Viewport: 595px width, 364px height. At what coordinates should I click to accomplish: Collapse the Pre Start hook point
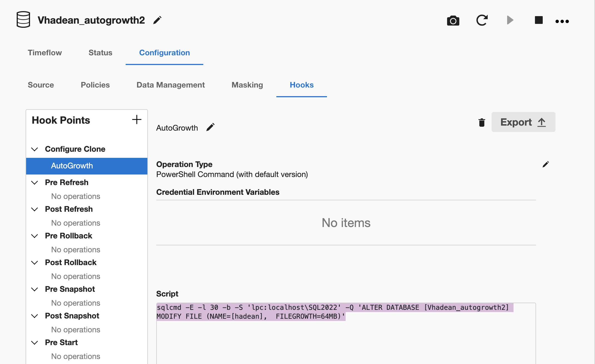click(34, 343)
